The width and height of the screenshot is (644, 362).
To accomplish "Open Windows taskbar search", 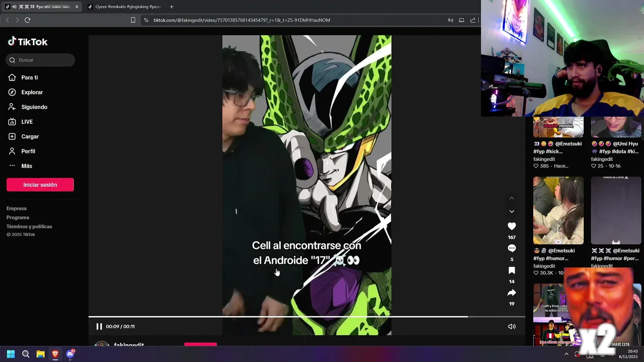I will click(x=26, y=354).
